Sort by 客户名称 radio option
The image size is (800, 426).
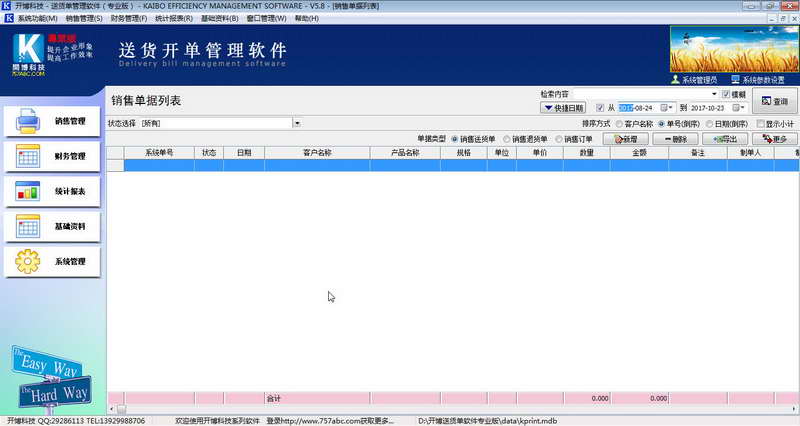(619, 124)
